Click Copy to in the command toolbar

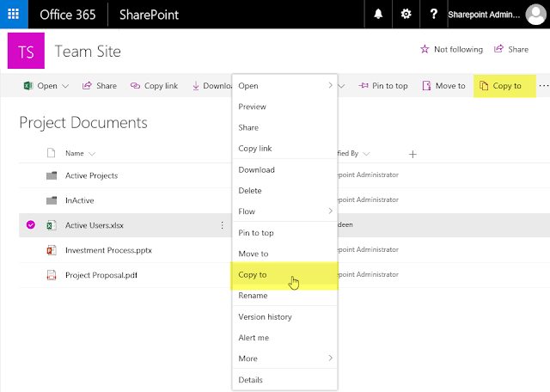coord(504,86)
